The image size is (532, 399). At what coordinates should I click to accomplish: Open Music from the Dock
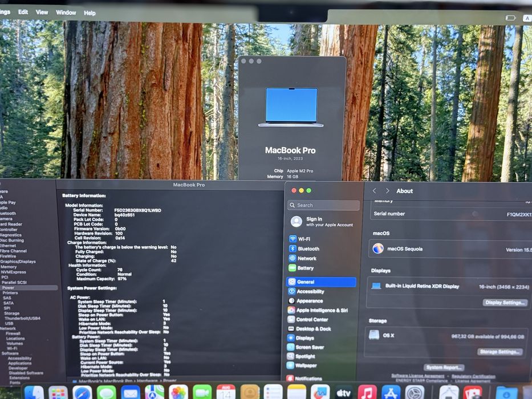(367, 393)
